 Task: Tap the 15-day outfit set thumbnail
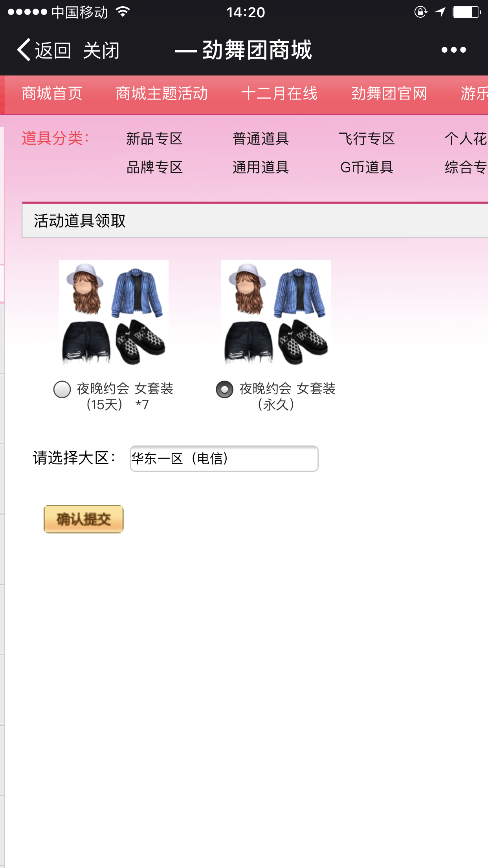[x=114, y=313]
